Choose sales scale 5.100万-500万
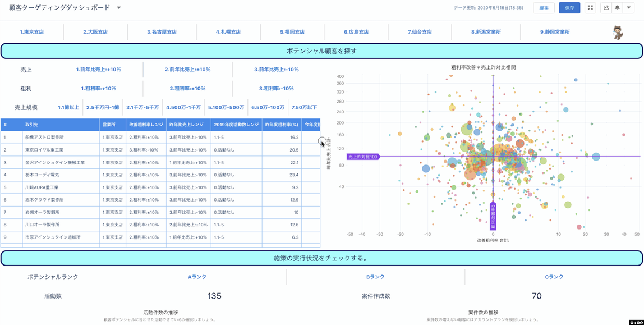Screen dimensions: 644x325 coord(226,108)
